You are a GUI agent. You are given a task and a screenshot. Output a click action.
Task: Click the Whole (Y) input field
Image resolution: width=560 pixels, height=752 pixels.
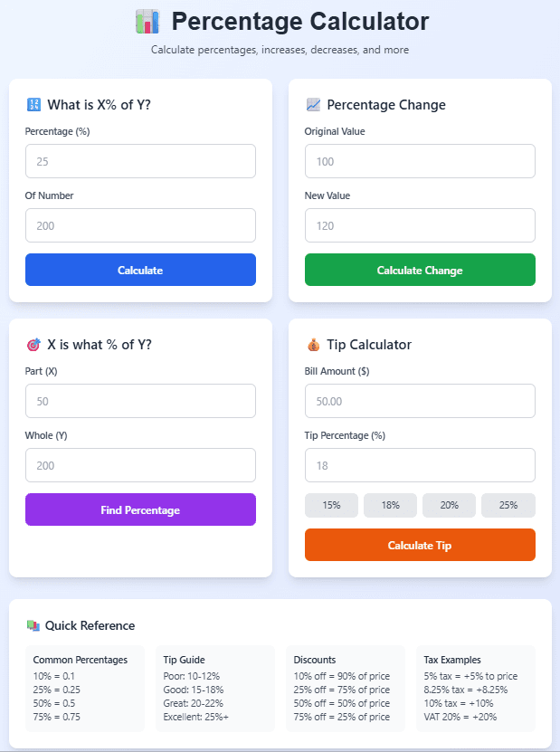(x=140, y=464)
